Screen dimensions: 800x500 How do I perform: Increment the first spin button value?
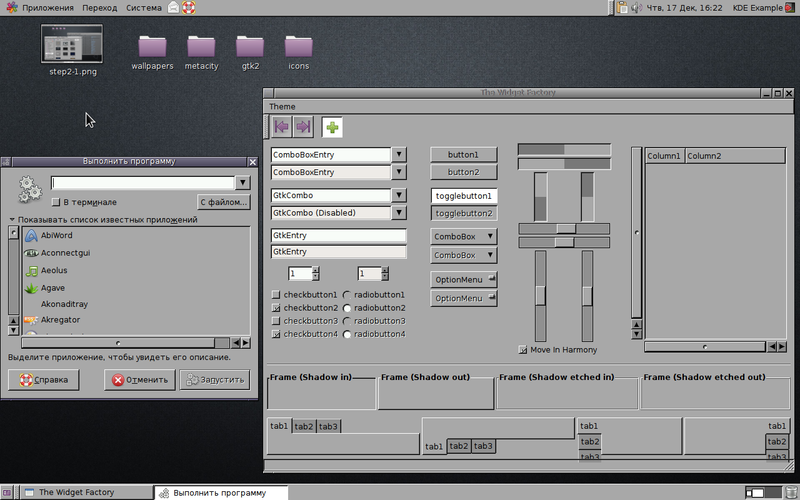315,270
